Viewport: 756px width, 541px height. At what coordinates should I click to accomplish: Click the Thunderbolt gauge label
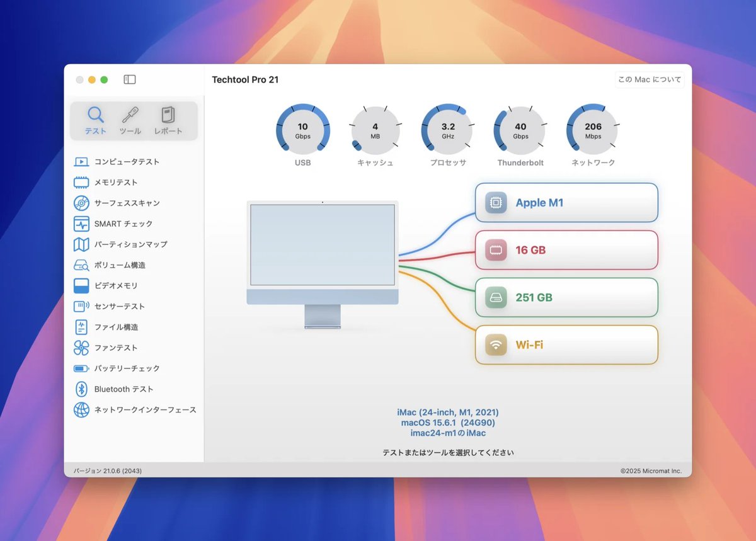[520, 163]
